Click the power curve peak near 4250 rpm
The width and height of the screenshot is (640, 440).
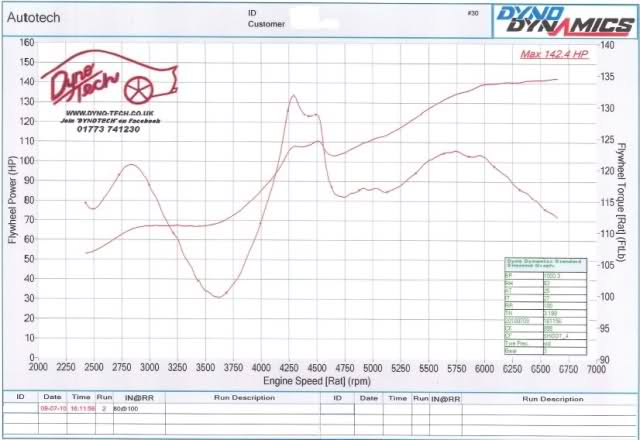point(293,97)
